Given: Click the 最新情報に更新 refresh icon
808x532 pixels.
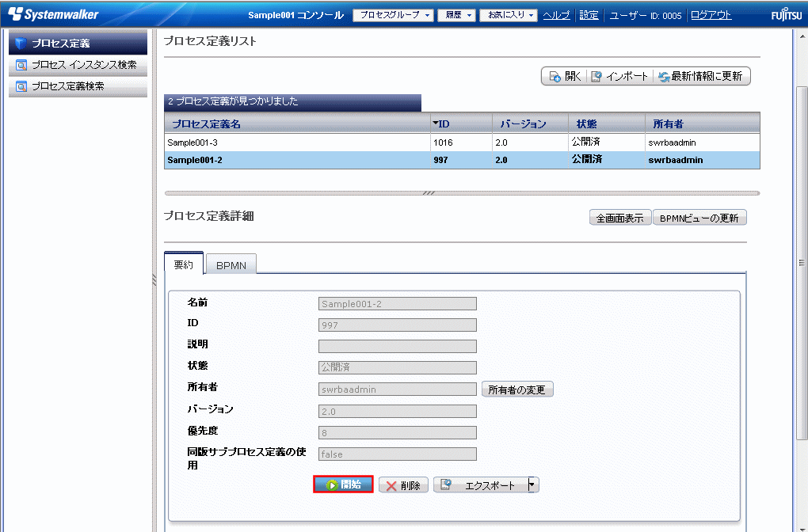Looking at the screenshot, I should pyautogui.click(x=664, y=77).
